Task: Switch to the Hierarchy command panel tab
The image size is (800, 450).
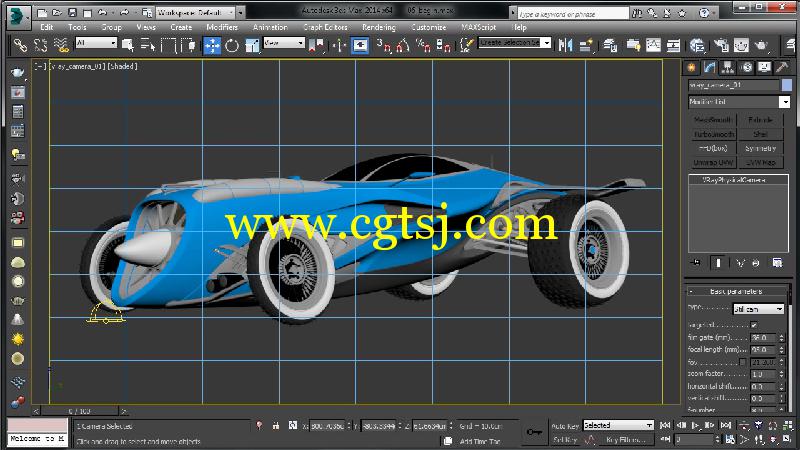Action: pyautogui.click(x=728, y=67)
